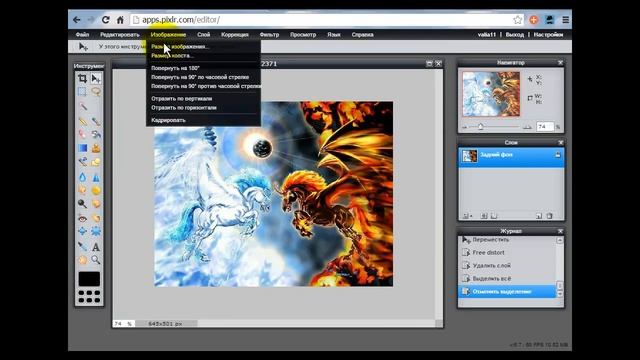Screen dimensions: 640x360
Task: Click the six-dot grid below color swatch
Action: 89,297
